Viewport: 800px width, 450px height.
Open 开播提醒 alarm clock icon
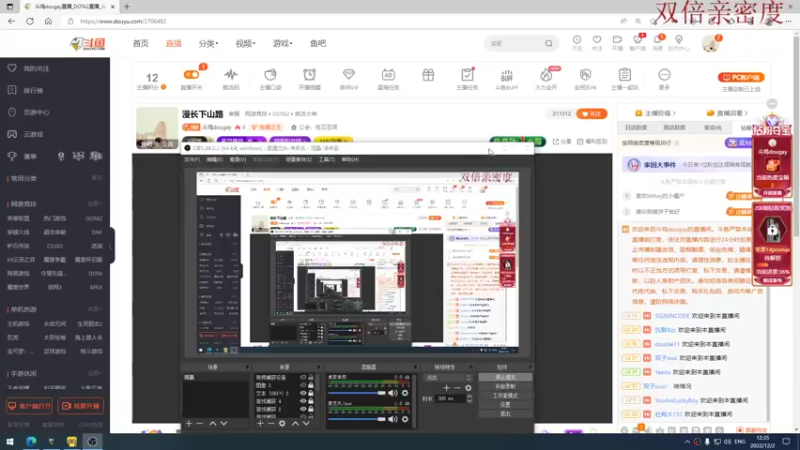tap(309, 75)
